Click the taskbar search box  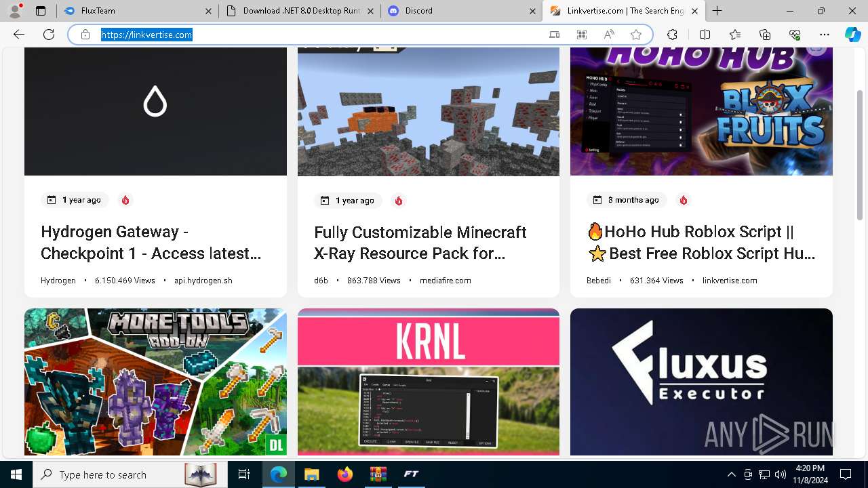tap(130, 474)
